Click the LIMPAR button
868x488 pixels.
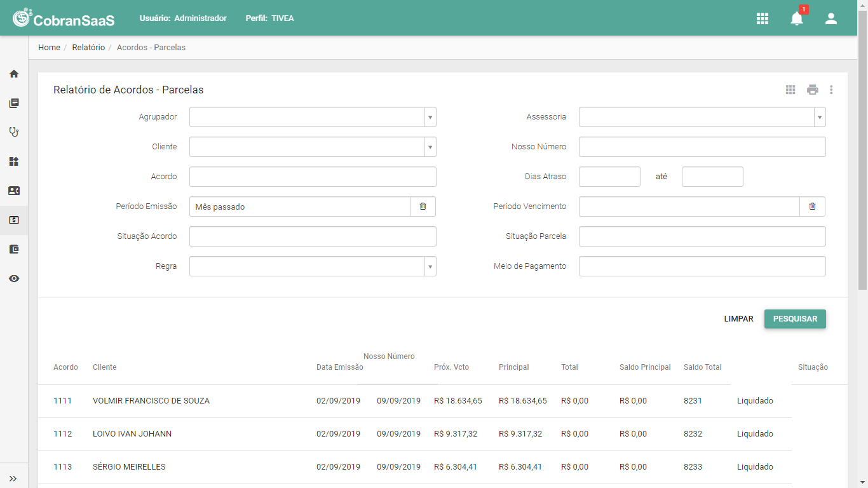pyautogui.click(x=739, y=319)
